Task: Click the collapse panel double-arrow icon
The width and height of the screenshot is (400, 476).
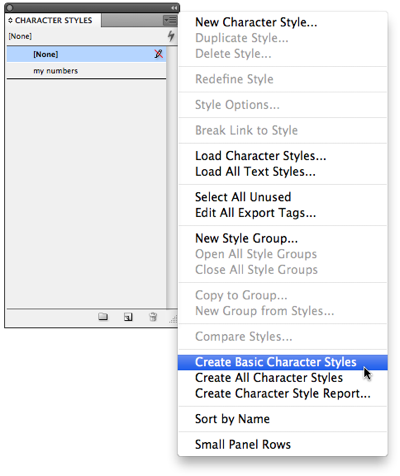Action: [174, 8]
